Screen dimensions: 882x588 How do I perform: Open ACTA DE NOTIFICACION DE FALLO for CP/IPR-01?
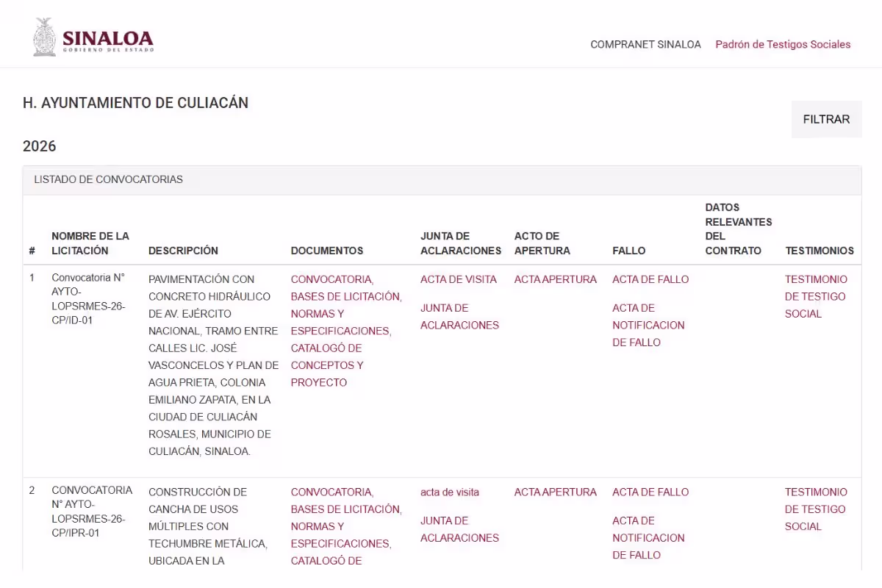pyautogui.click(x=648, y=537)
